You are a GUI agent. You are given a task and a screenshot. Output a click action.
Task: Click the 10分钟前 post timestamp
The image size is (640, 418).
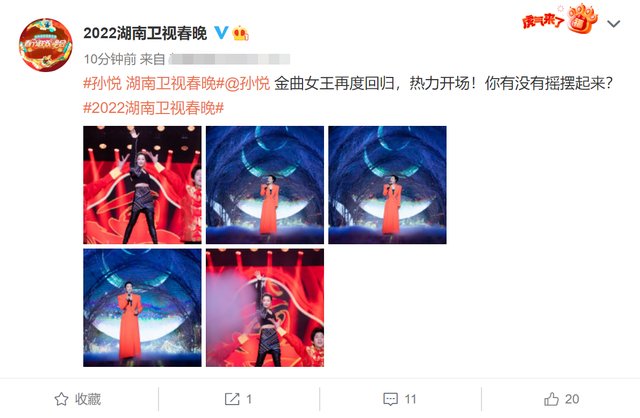110,59
